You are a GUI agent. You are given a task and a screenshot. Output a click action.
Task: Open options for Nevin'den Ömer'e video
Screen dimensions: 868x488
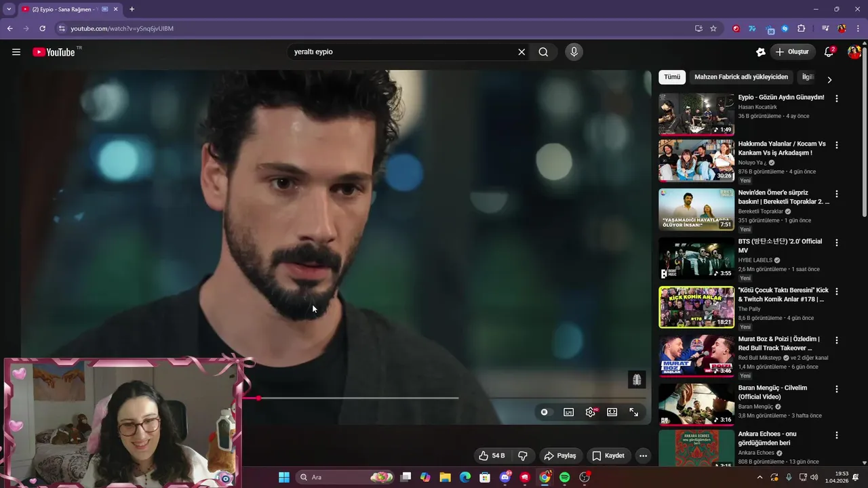click(836, 194)
